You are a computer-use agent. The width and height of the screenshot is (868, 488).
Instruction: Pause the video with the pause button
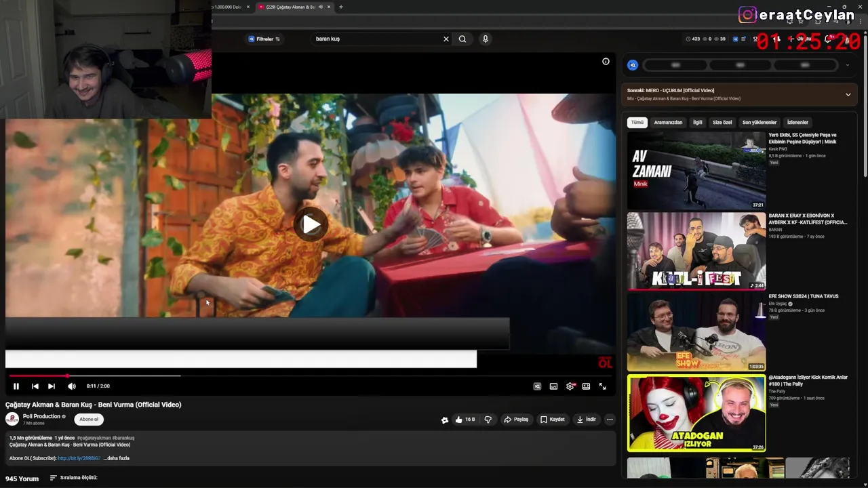pyautogui.click(x=16, y=386)
